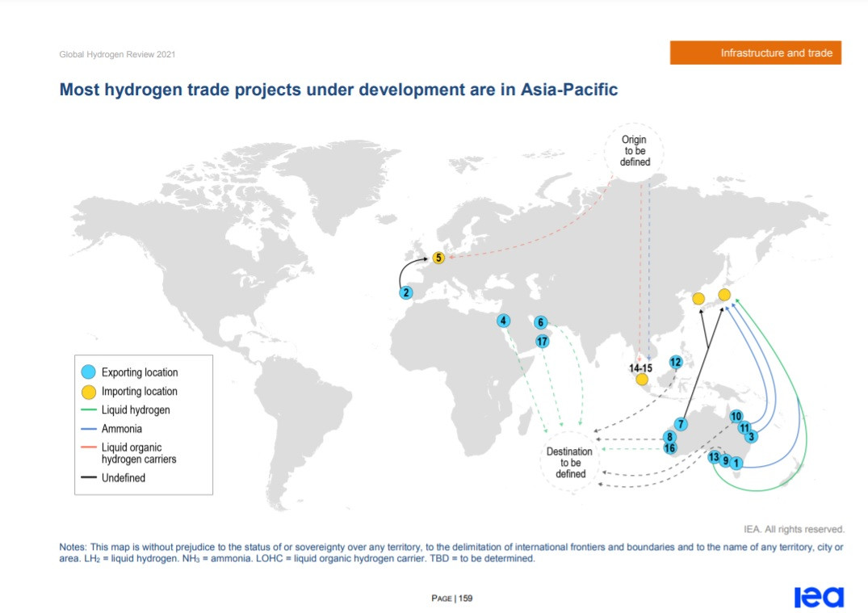The height and width of the screenshot is (613, 868).
Task: Click the 'Undefined' legend text
Action: [x=124, y=477]
